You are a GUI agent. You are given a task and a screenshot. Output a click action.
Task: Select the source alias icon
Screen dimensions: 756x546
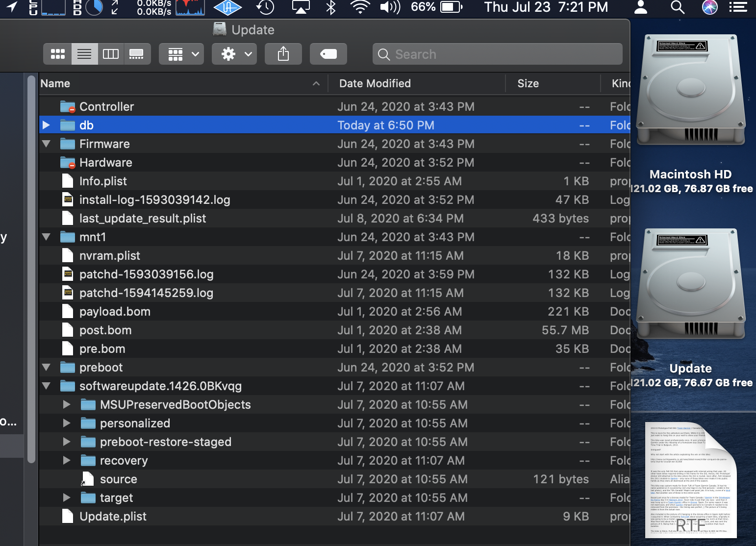coord(87,479)
